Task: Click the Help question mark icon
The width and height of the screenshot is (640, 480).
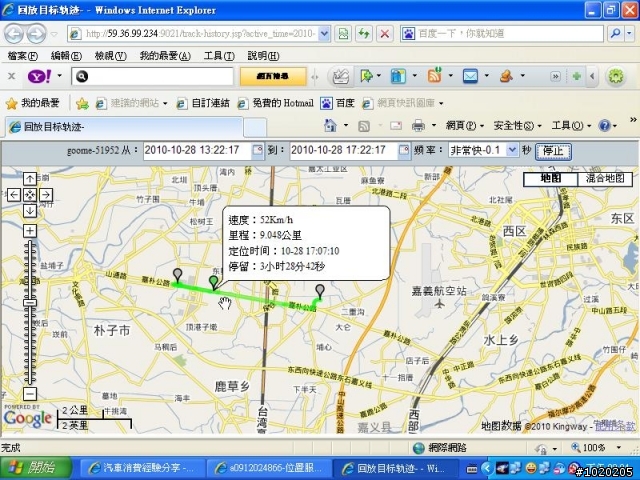Action: pyautogui.click(x=604, y=126)
